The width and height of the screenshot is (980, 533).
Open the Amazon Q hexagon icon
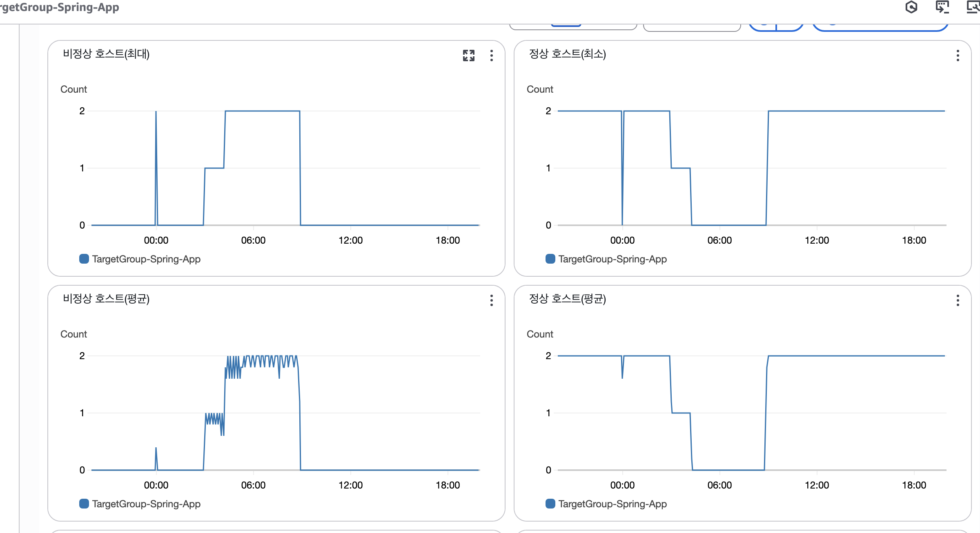(911, 7)
